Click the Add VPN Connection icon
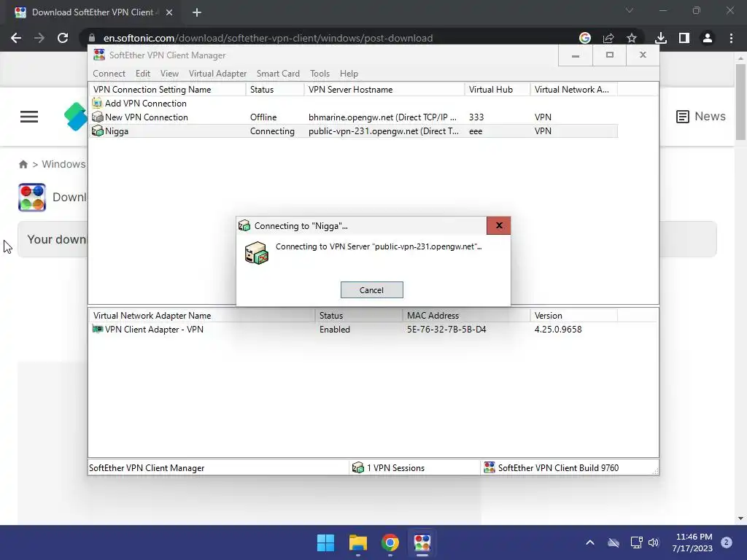The width and height of the screenshot is (747, 560). (x=97, y=103)
